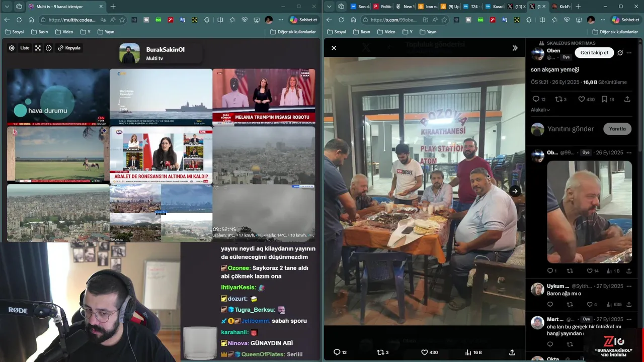Open the Melania Trump'ın insansı robotu stream

(x=264, y=97)
